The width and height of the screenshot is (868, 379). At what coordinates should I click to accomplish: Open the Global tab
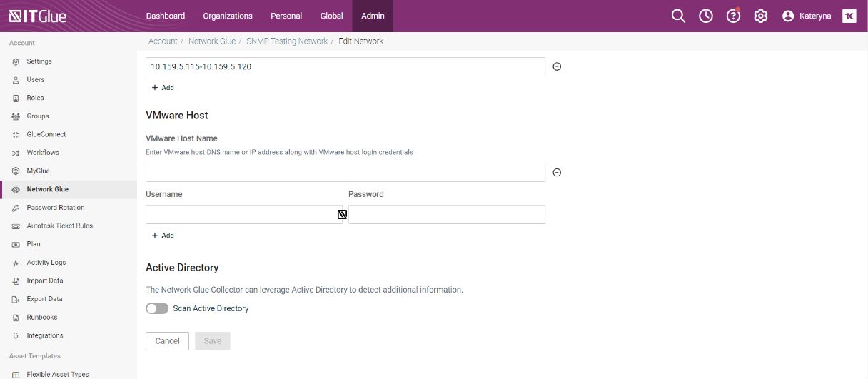tap(332, 16)
